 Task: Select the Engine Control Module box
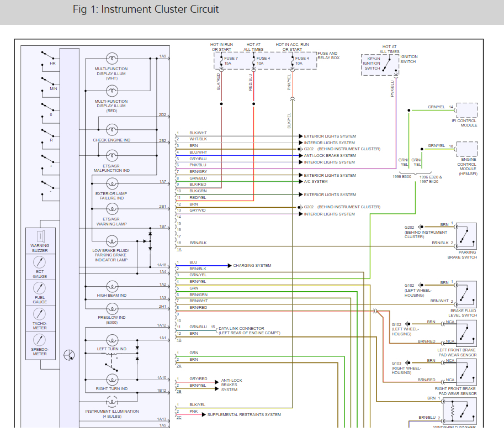coord(466,149)
